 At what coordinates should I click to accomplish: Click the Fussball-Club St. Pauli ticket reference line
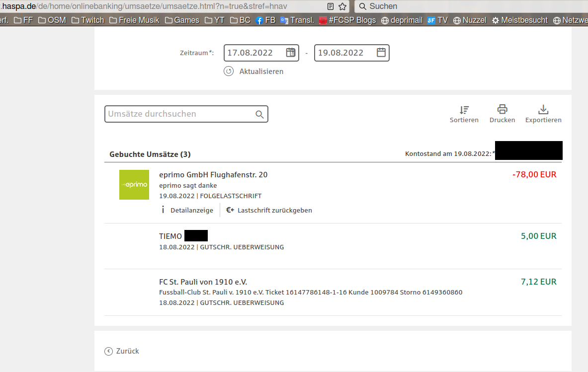pyautogui.click(x=311, y=292)
